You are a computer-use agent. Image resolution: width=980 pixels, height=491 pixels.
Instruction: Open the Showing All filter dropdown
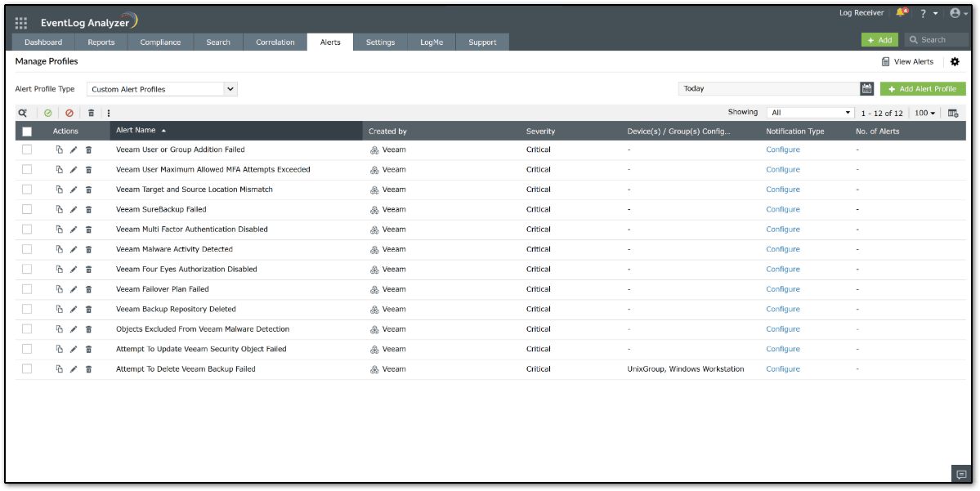[x=810, y=113]
